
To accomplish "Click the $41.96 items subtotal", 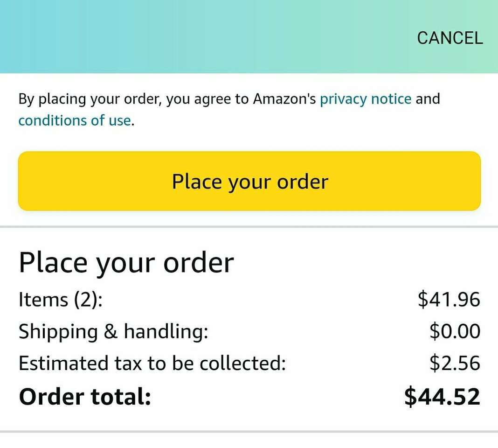I will point(449,299).
